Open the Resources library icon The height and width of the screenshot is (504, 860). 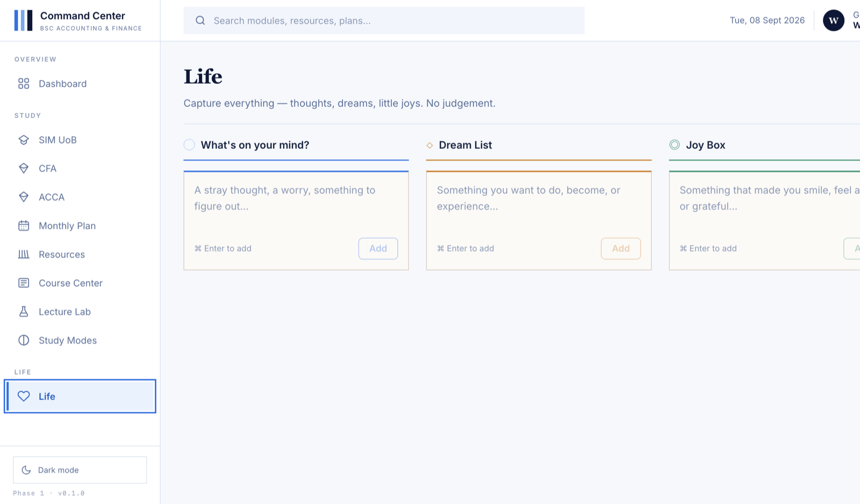(x=24, y=254)
